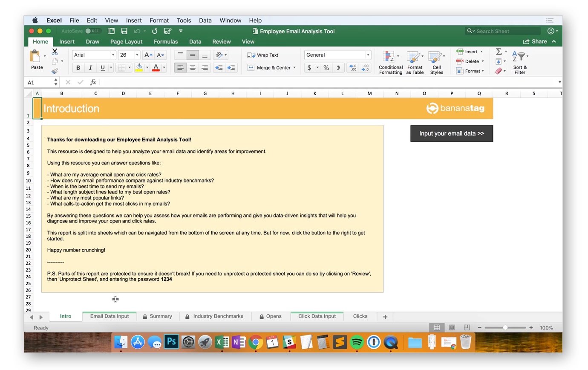Switch to the Email Data Input sheet
Image resolution: width=588 pixels, height=370 pixels.
(x=110, y=316)
